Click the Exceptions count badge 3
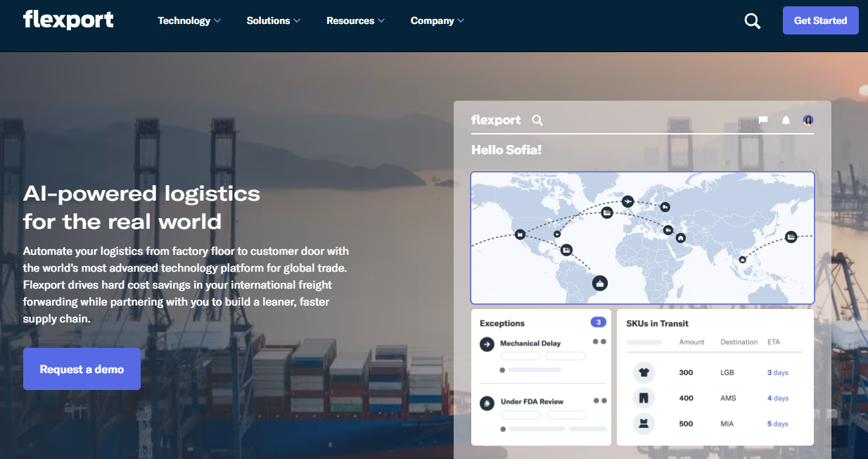The image size is (868, 459). [x=599, y=322]
